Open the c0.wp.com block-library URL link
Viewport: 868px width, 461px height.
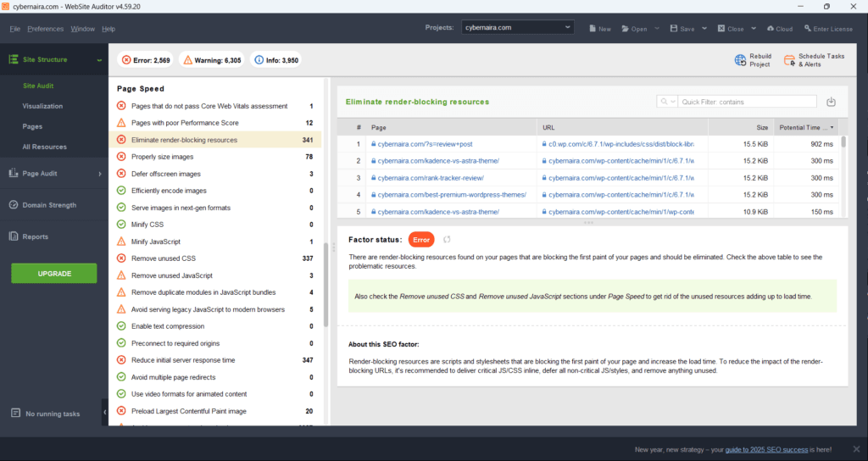[x=621, y=144]
